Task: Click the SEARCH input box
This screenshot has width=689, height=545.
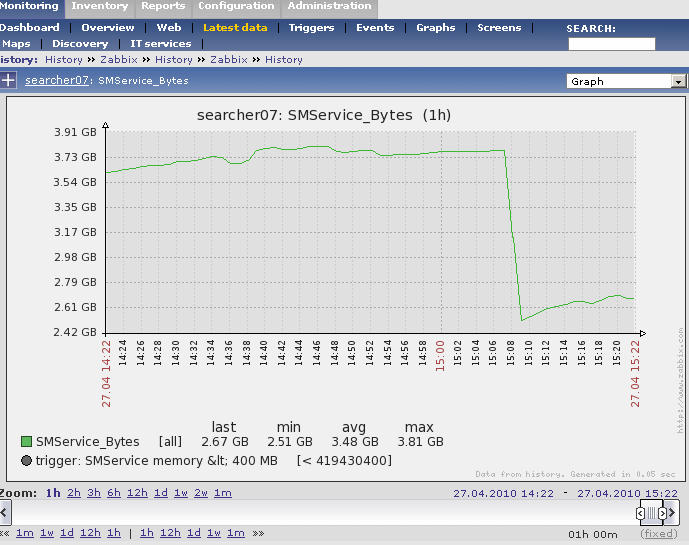Action: [611, 44]
